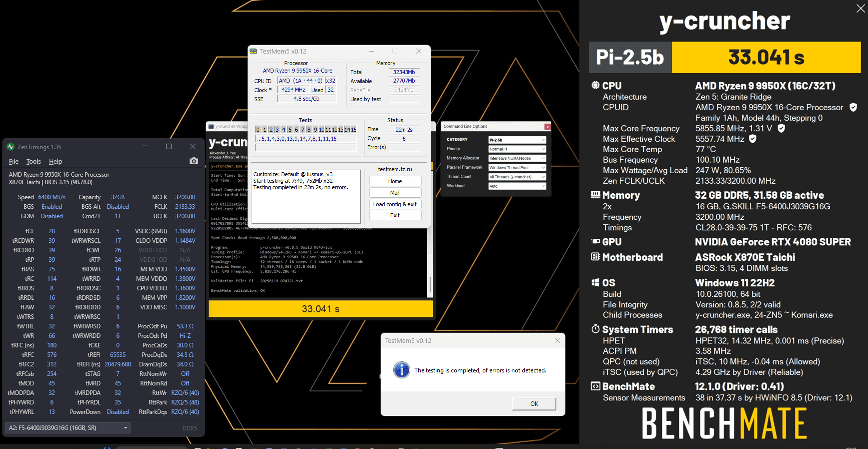
Task: Click the tREFI value 65535 in ZenTimings
Action: coord(118,354)
